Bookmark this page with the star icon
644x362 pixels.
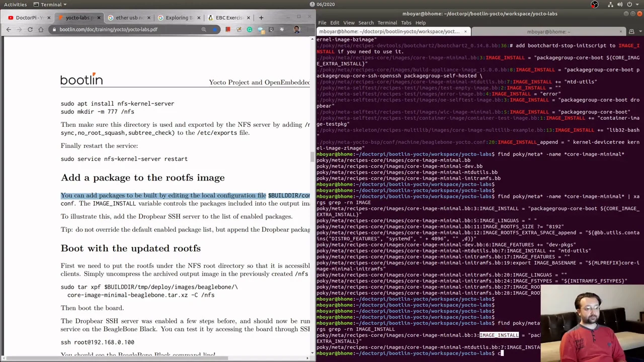click(x=215, y=30)
